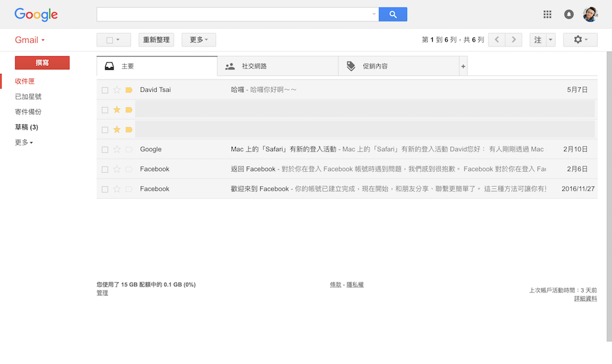Go to the next page arrow
Screen dimensions: 612x364
(x=513, y=40)
